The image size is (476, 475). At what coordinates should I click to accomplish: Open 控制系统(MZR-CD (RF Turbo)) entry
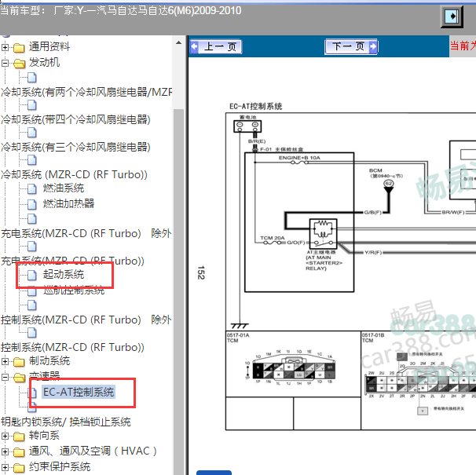72,347
